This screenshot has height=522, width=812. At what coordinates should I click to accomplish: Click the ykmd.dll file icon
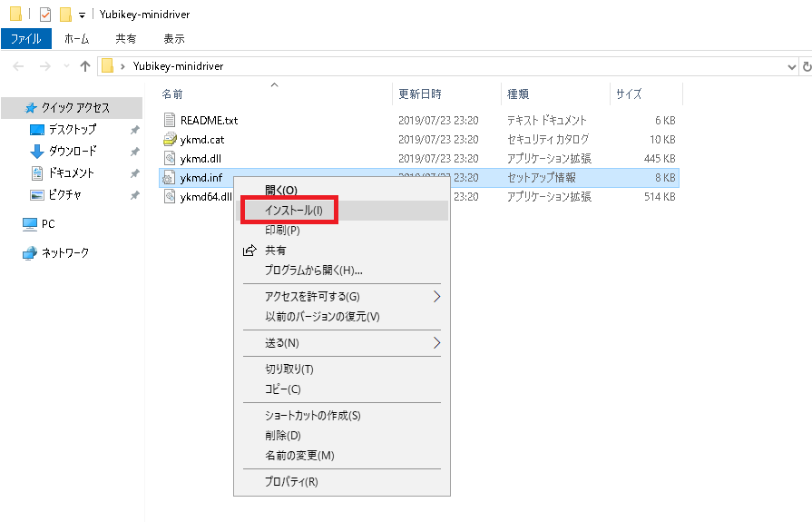tap(170, 159)
